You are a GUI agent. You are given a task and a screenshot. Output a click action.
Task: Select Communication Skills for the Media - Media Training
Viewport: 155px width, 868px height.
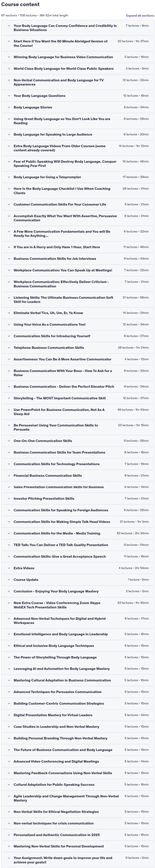(78, 534)
